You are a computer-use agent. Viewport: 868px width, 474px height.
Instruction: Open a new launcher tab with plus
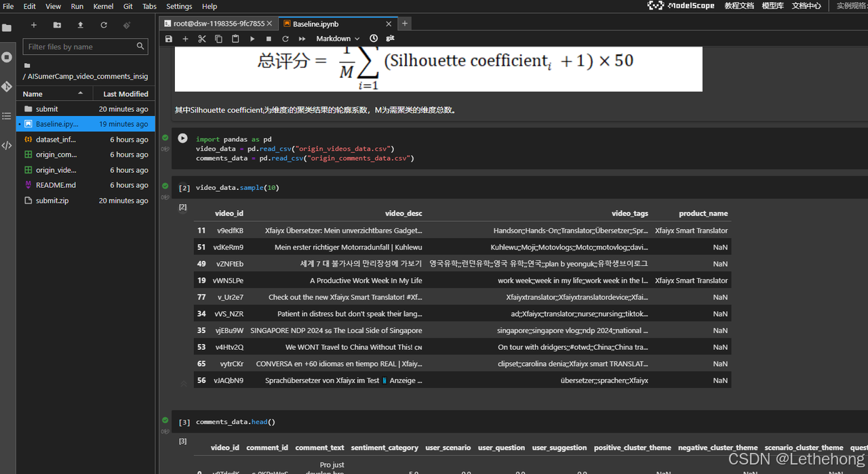coord(405,23)
